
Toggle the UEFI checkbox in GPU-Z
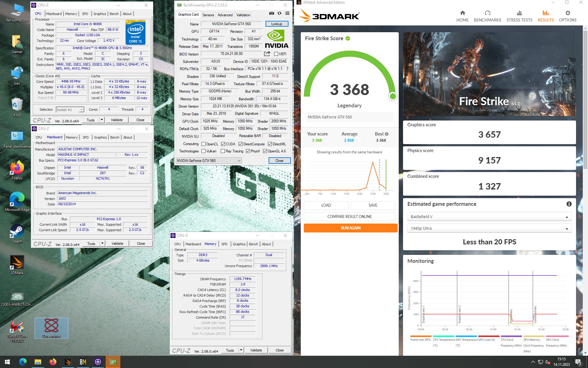click(x=276, y=54)
